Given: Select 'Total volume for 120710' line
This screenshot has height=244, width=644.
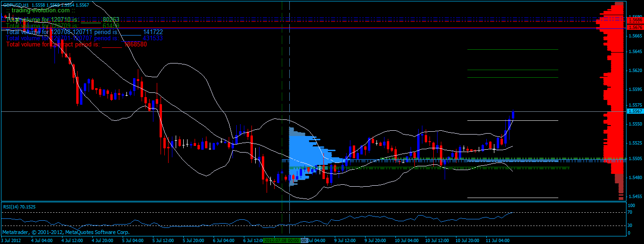Looking at the screenshot, I should click(x=63, y=20).
